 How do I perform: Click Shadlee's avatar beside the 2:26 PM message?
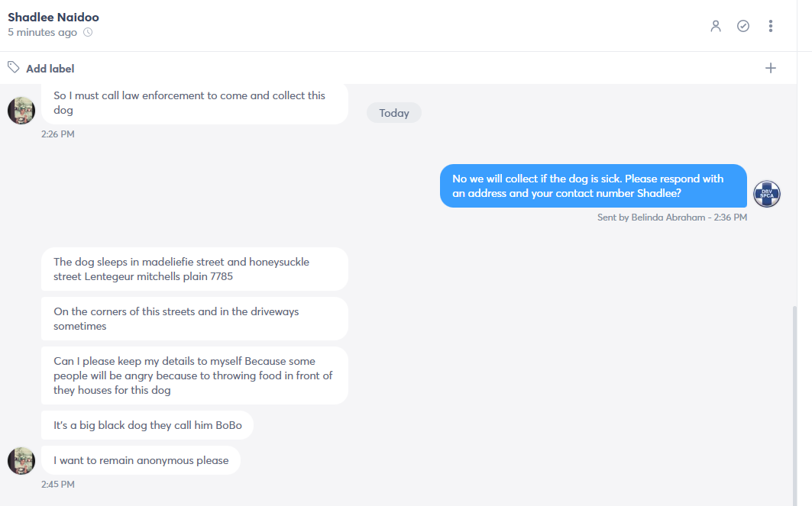21,110
